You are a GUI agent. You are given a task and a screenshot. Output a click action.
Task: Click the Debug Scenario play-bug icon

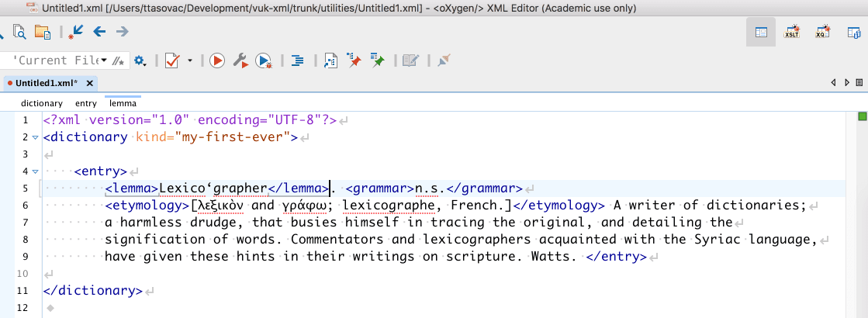point(264,60)
